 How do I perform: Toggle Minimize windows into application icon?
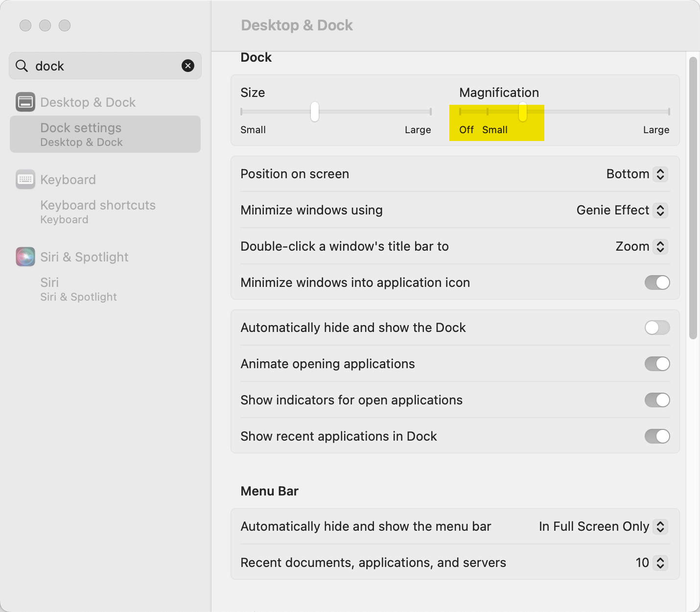657,282
